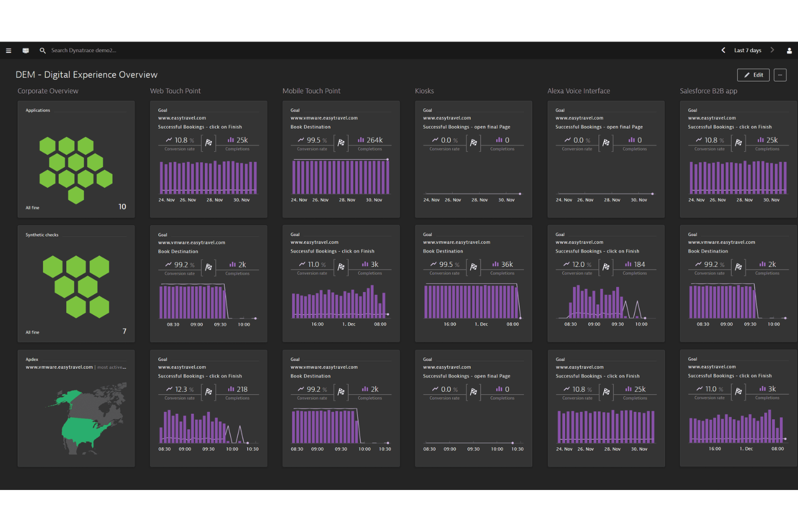The image size is (798, 532).
Task: Select the Web Touch Point section heading
Action: (175, 91)
